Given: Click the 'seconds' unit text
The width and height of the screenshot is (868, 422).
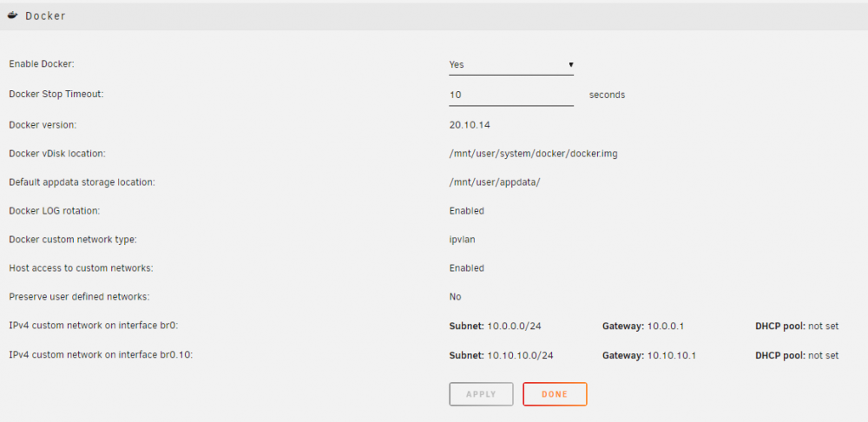Looking at the screenshot, I should click(x=607, y=95).
